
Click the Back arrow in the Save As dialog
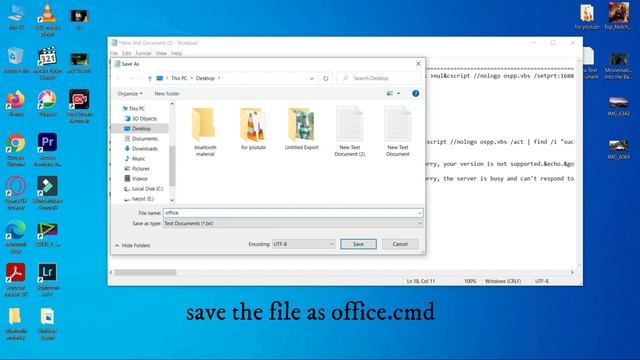coord(119,78)
